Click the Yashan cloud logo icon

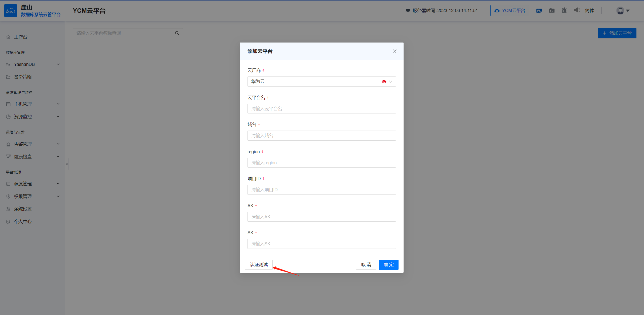[11, 11]
